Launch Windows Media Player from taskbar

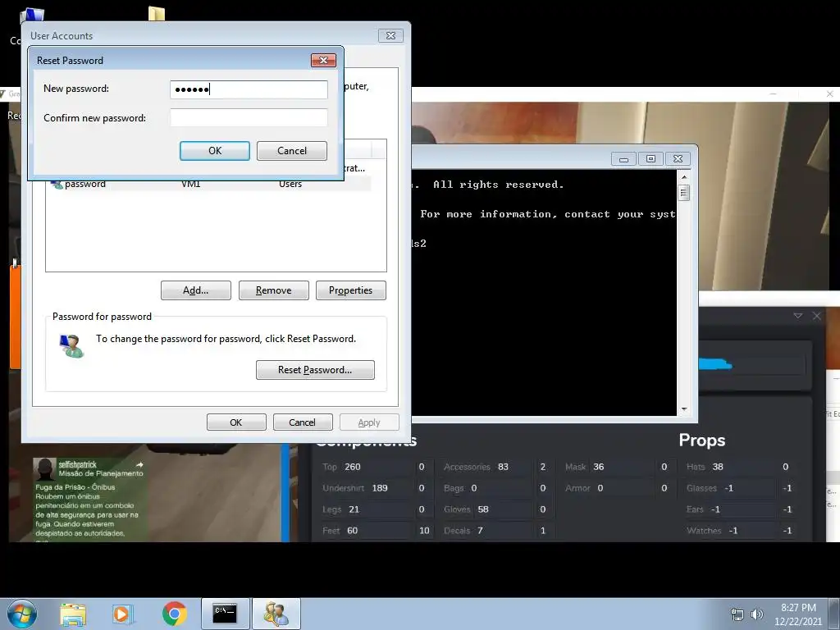tap(122, 614)
